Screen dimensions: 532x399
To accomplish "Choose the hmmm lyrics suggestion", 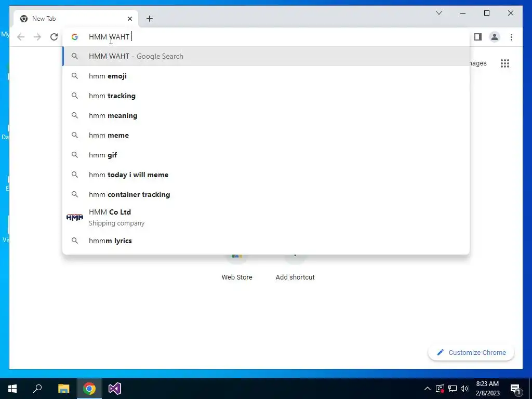I will [x=266, y=241].
